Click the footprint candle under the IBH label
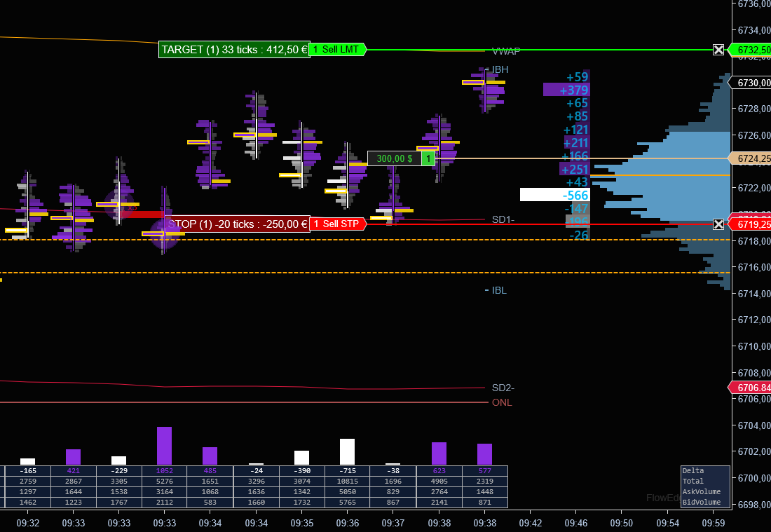This screenshot has width=771, height=532. (485, 91)
